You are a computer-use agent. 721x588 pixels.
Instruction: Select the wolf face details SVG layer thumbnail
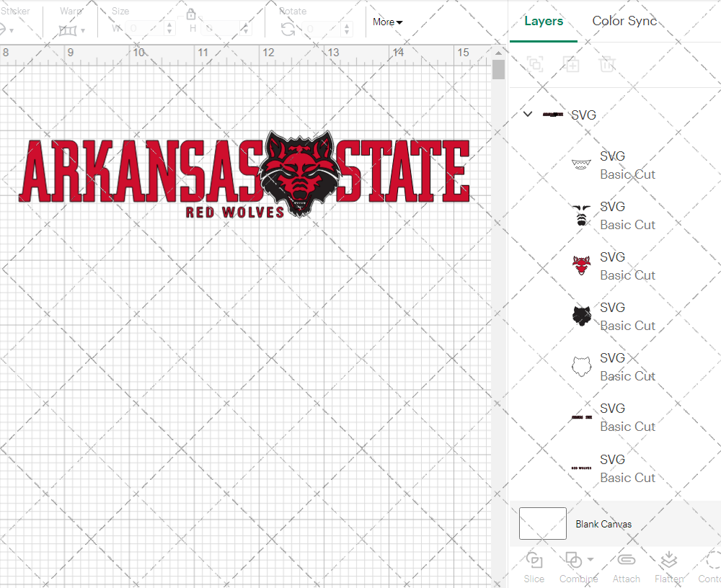coord(581,215)
